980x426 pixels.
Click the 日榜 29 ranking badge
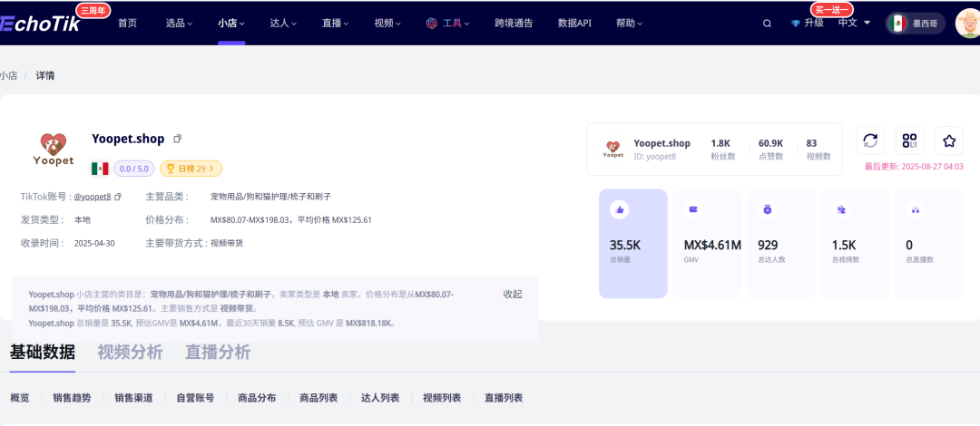tap(191, 169)
